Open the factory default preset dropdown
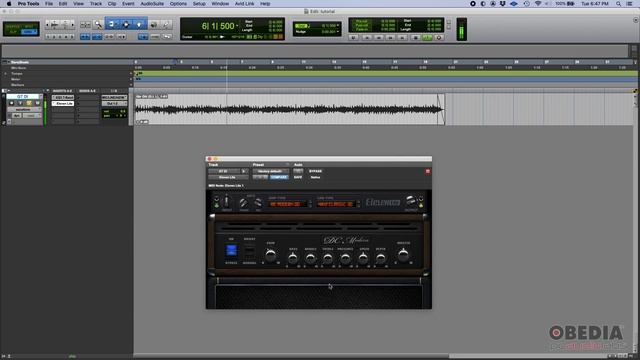 [270, 171]
